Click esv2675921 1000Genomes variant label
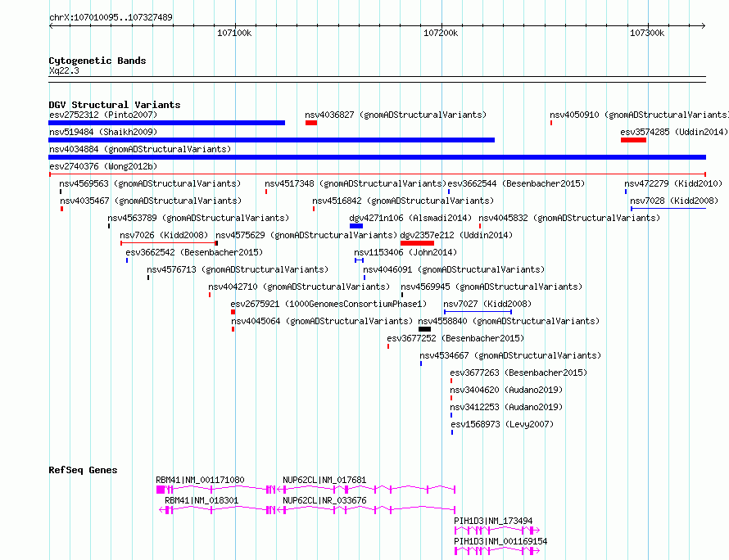729x560 pixels. [x=328, y=304]
